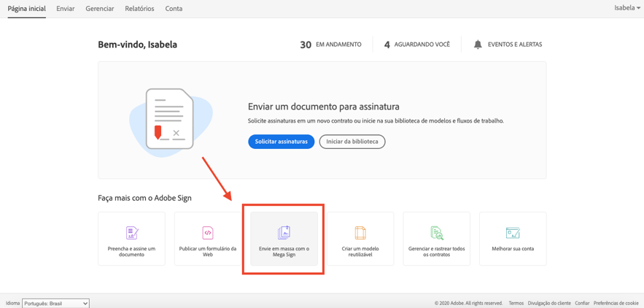Open Preferências de cookie link

(x=616, y=303)
